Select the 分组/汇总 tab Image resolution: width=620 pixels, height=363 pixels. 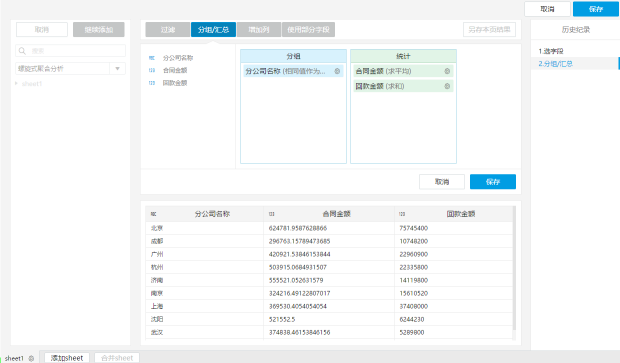214,30
